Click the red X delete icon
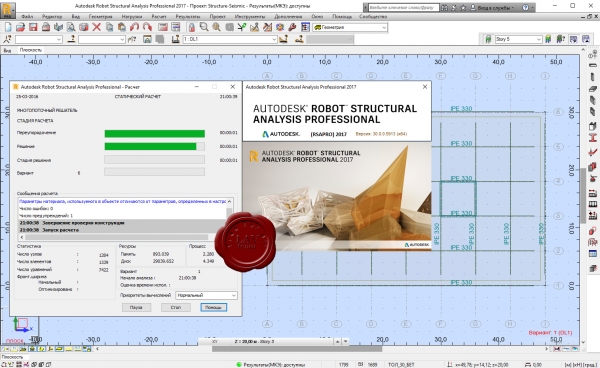Image resolution: width=600 pixels, height=368 pixels. click(x=97, y=27)
